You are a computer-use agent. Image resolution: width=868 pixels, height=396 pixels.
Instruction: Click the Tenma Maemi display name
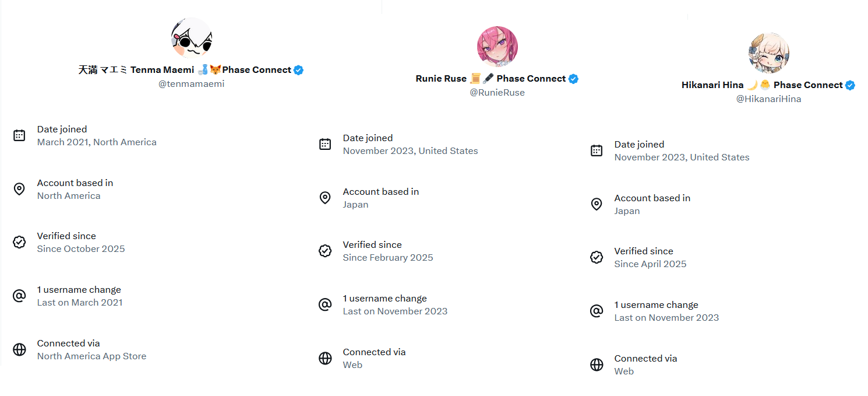click(x=162, y=70)
